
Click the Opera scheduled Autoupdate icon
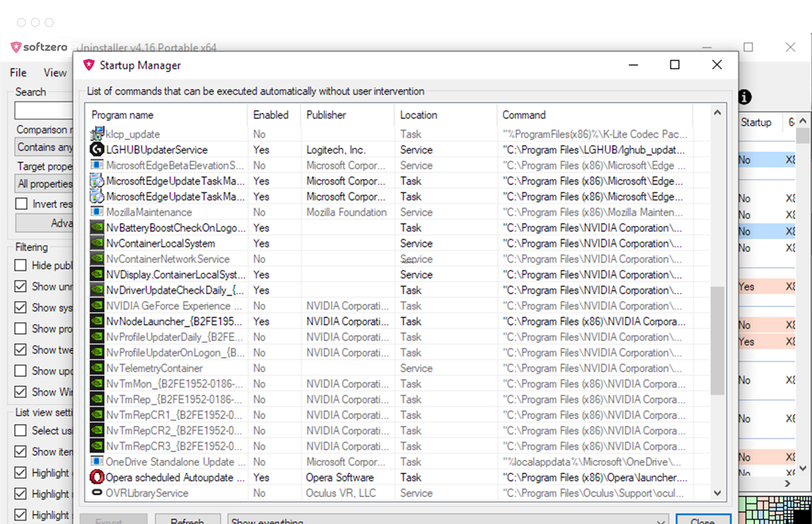point(97,477)
